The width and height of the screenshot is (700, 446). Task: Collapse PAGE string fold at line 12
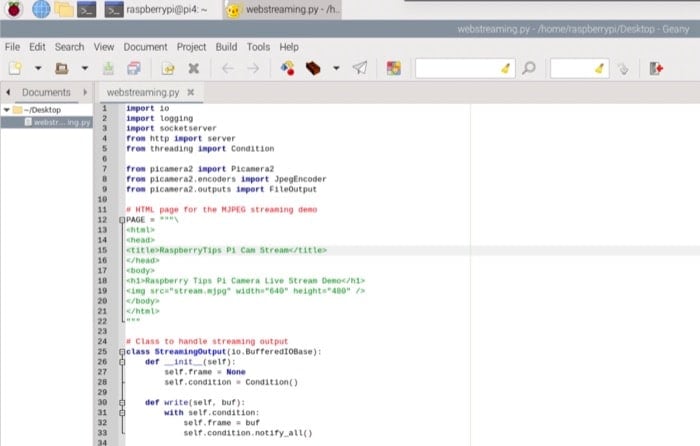(x=122, y=220)
